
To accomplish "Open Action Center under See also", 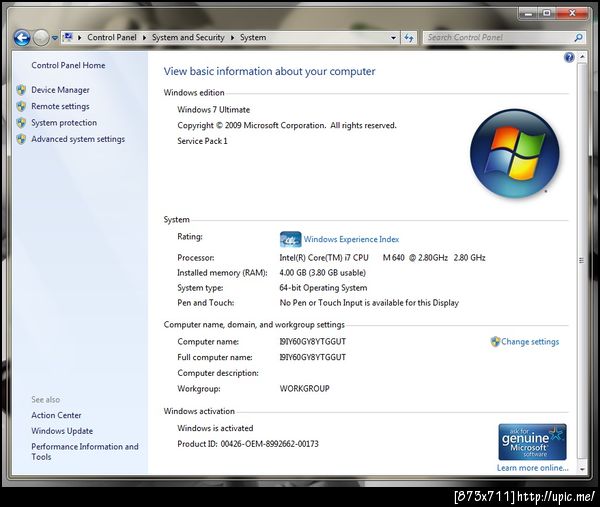I will pyautogui.click(x=56, y=415).
